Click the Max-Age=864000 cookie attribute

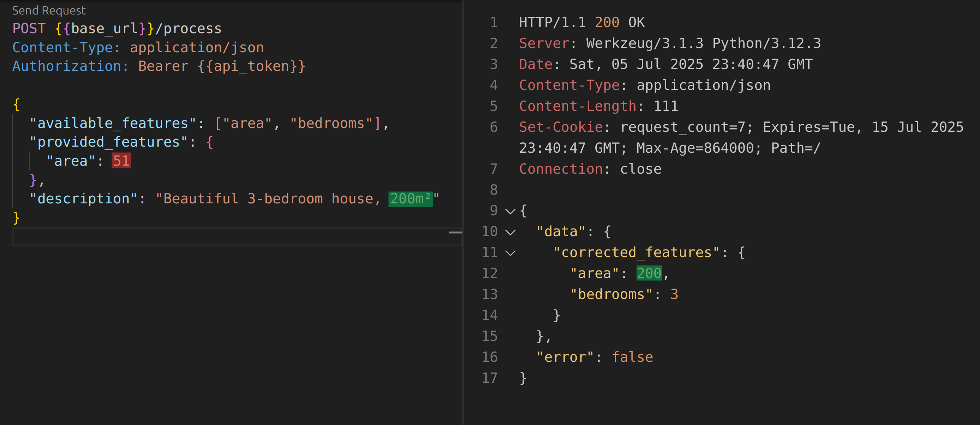click(695, 148)
